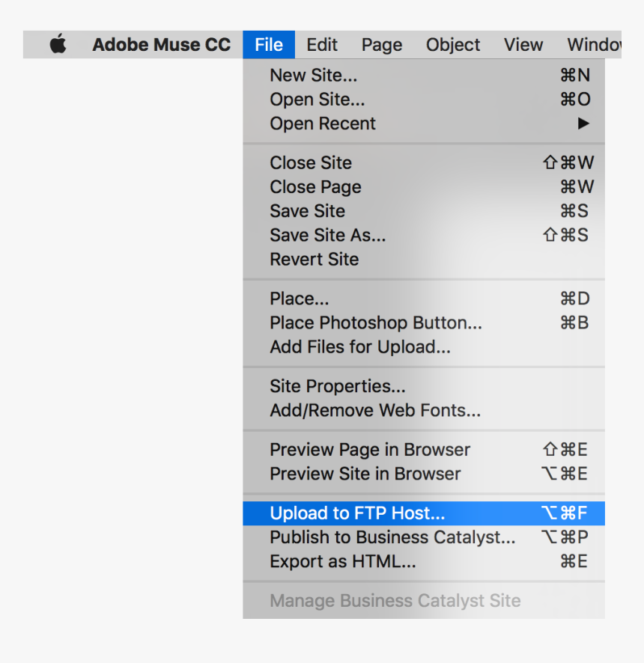
Task: Click Place Photoshop Button... item
Action: (376, 323)
